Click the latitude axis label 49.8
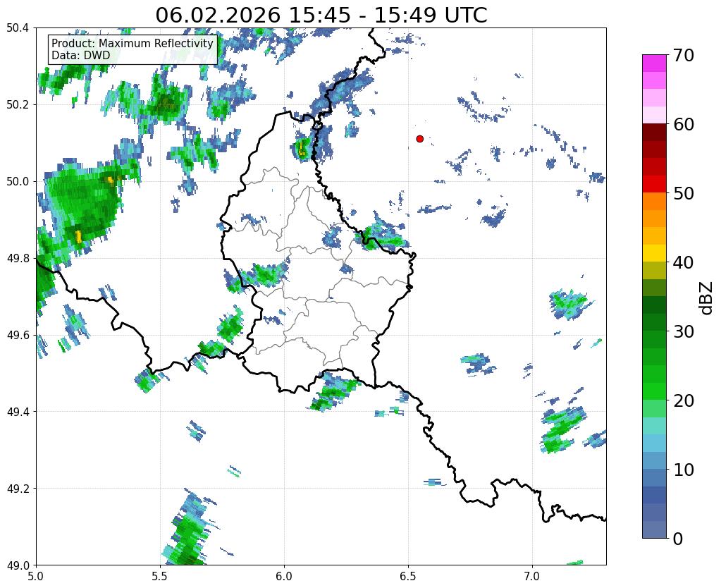The height and width of the screenshot is (588, 721). click(x=18, y=259)
